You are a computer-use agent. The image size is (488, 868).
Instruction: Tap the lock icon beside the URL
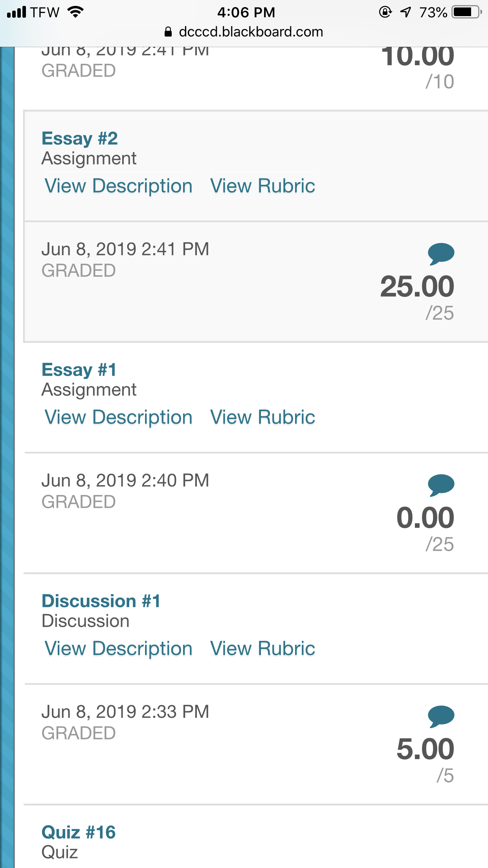pos(168,32)
